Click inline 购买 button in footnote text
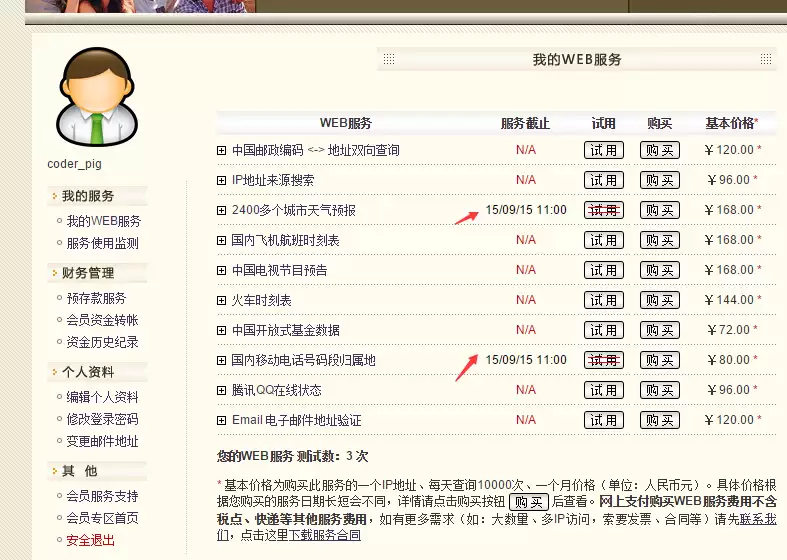Image resolution: width=787 pixels, height=560 pixels. click(529, 502)
